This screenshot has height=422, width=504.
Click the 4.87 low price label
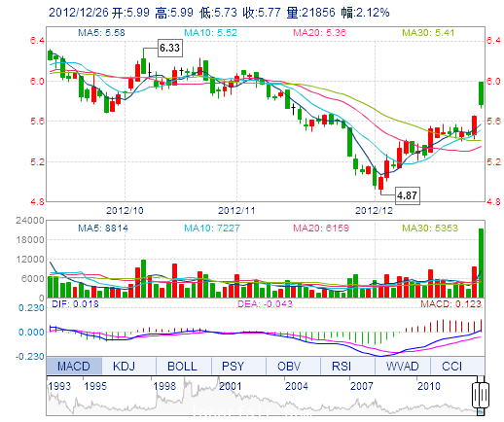tap(408, 195)
